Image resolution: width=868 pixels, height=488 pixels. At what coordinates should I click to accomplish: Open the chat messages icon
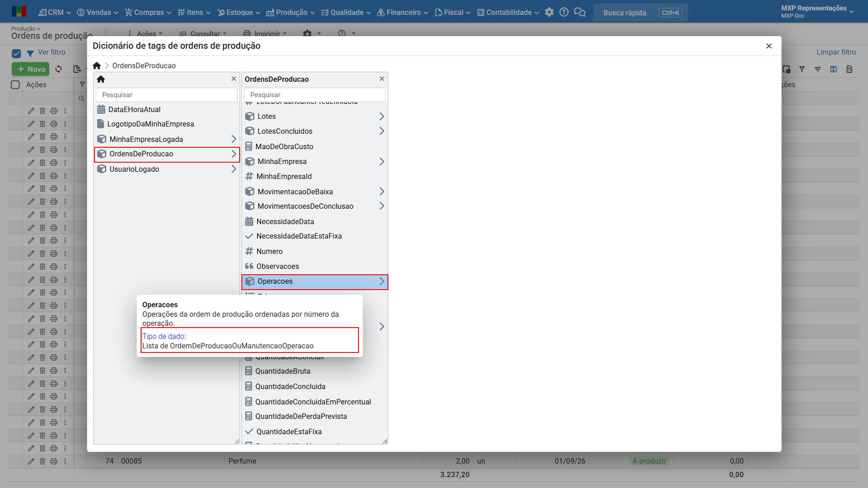[x=580, y=12]
